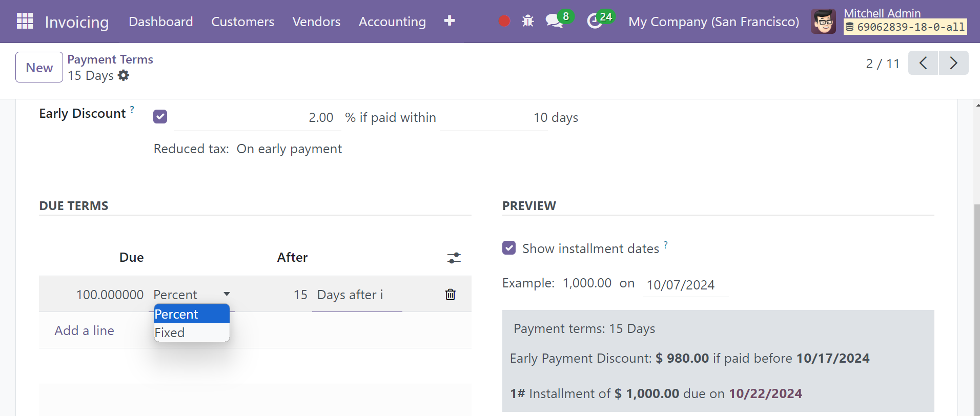Edit the 100.000000 due value
Image resolution: width=980 pixels, height=416 pixels.
(110, 295)
